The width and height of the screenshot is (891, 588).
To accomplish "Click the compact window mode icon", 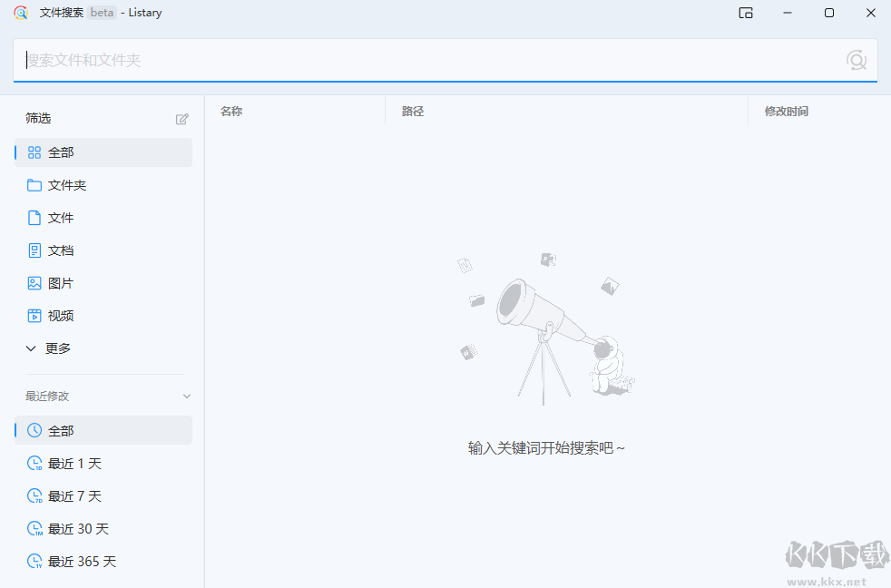I will pos(746,13).
